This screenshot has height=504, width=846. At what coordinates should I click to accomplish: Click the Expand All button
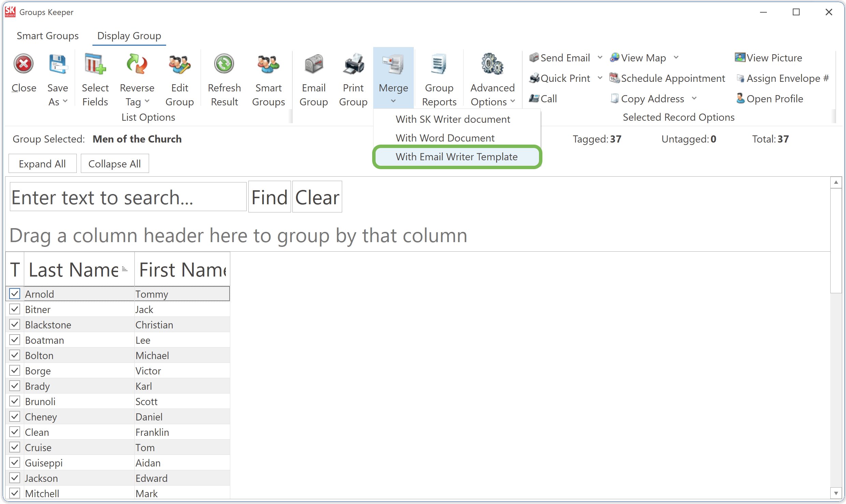pos(42,163)
